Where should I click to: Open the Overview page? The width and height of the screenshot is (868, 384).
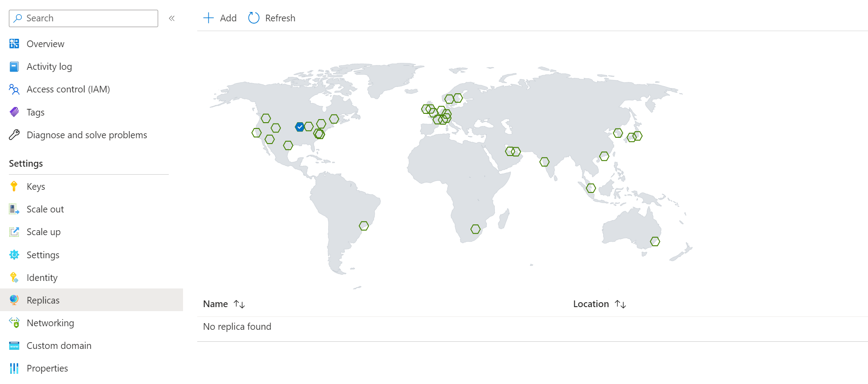[x=46, y=44]
